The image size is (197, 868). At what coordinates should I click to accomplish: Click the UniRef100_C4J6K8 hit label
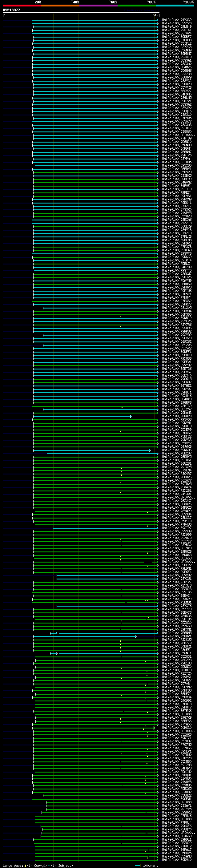click(177, 447)
